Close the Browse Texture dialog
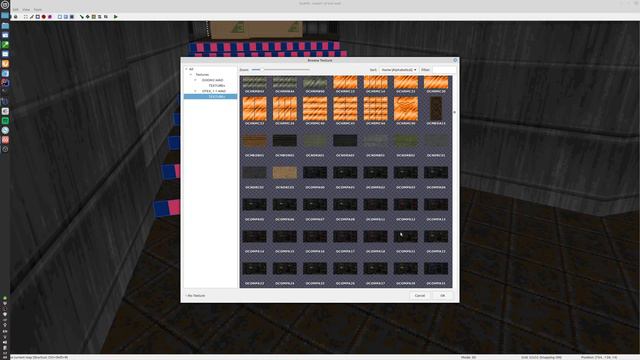This screenshot has height=360, width=640. tap(455, 60)
